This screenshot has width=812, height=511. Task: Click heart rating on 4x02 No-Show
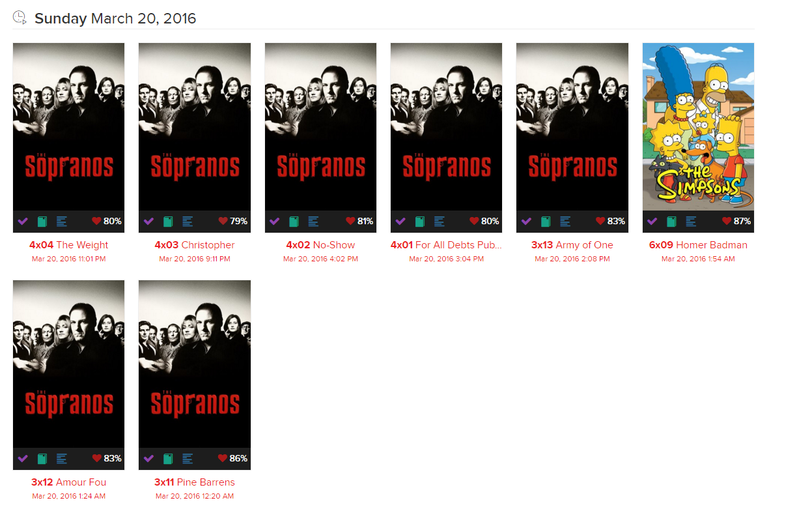[x=359, y=222]
